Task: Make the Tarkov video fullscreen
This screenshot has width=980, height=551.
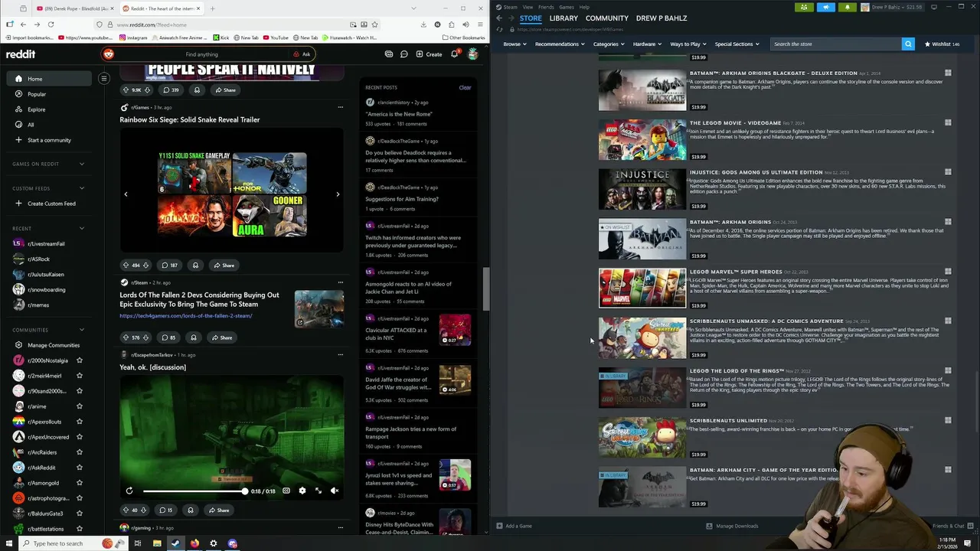Action: pyautogui.click(x=318, y=491)
